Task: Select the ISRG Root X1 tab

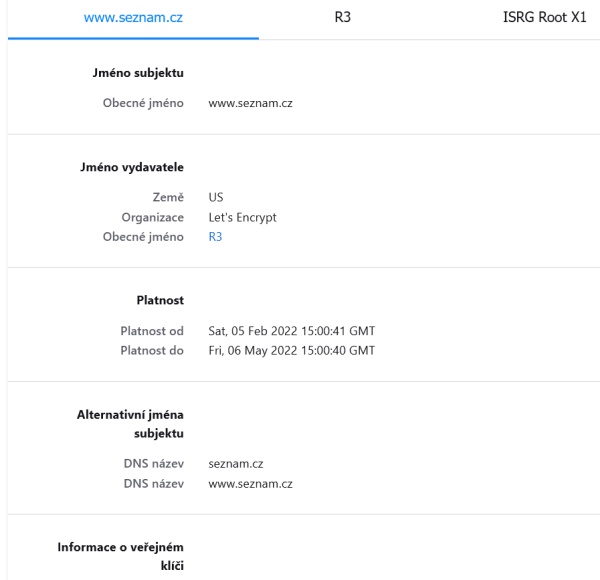Action: pyautogui.click(x=544, y=19)
